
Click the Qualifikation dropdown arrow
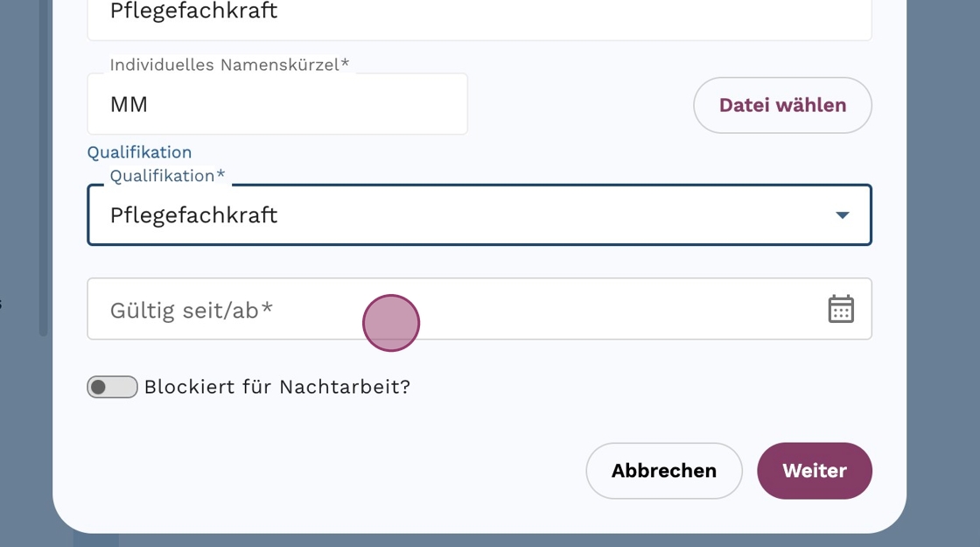coord(842,215)
